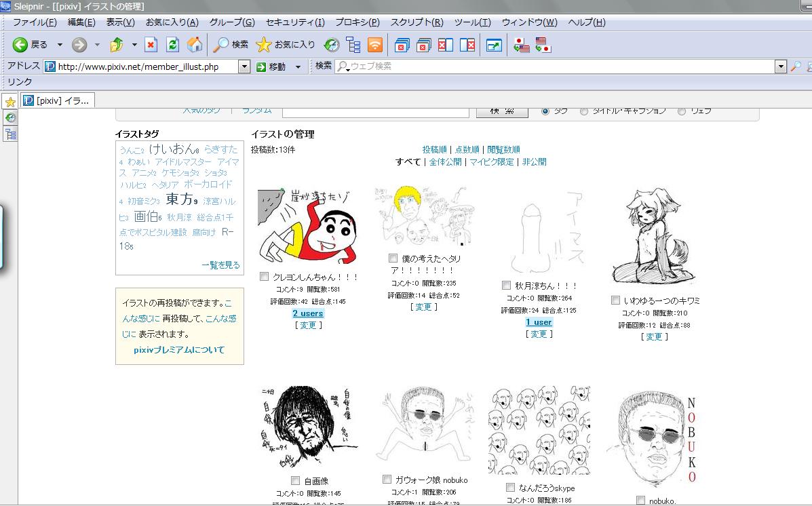
Task: Click the full screen window icon
Action: click(494, 45)
